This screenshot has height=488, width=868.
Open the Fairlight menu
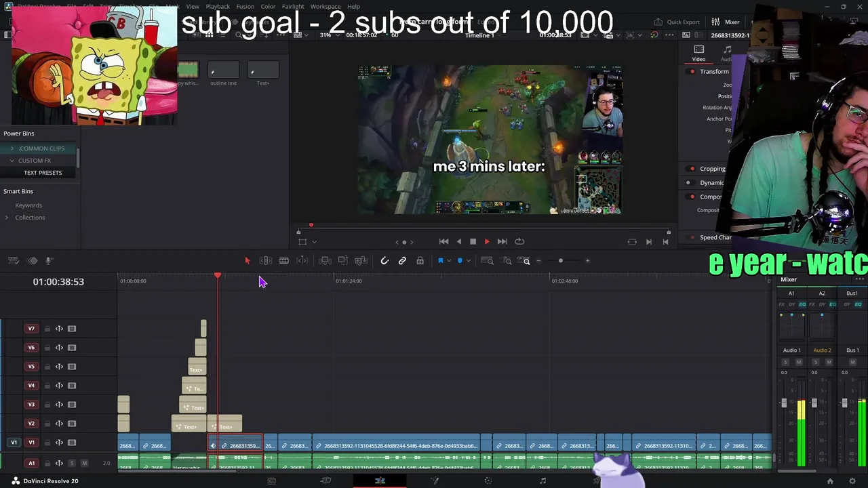(293, 7)
